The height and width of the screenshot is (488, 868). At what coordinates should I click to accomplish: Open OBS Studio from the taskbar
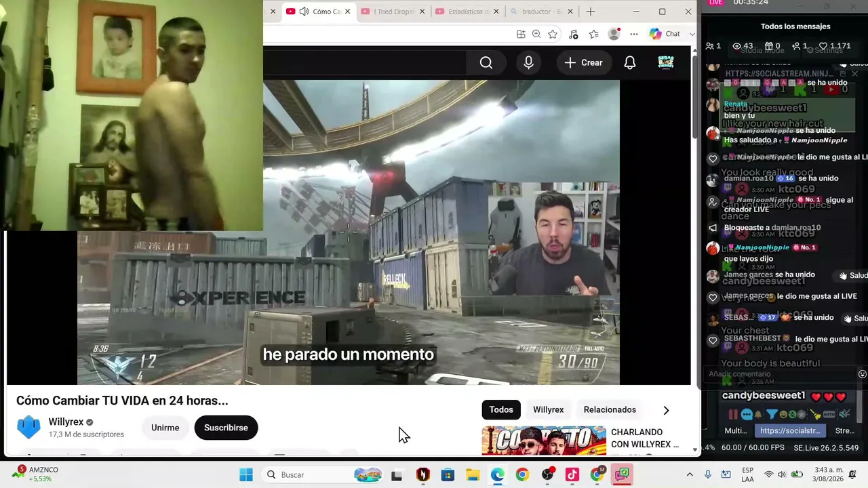pyautogui.click(x=547, y=474)
